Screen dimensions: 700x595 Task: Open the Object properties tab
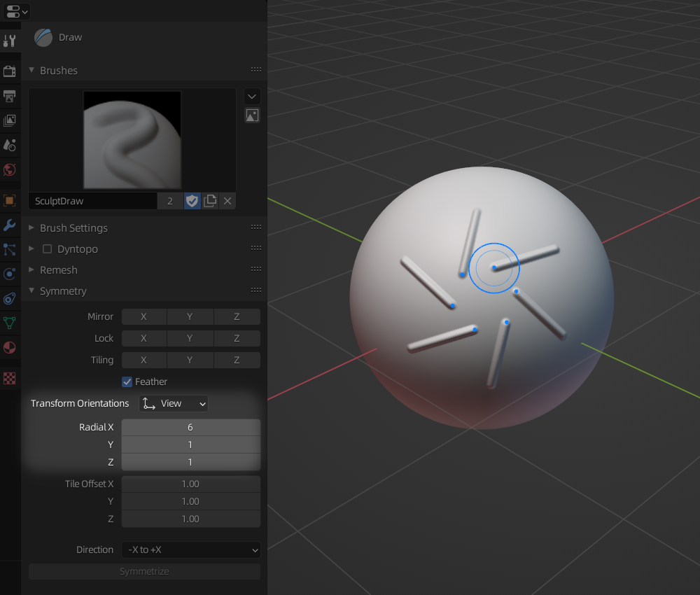(10, 200)
